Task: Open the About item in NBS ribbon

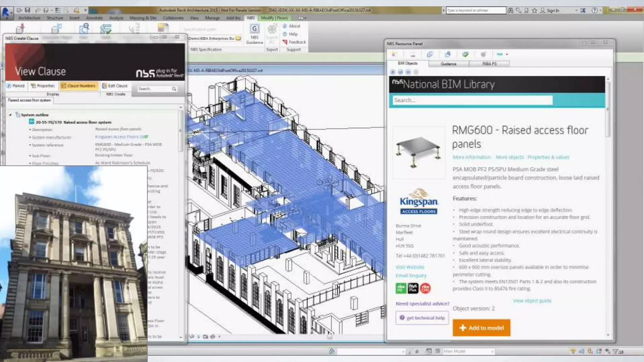Action: point(294,26)
